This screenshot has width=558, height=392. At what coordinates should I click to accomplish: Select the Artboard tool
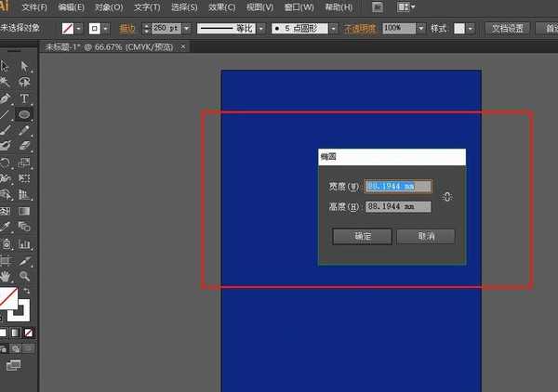point(5,260)
